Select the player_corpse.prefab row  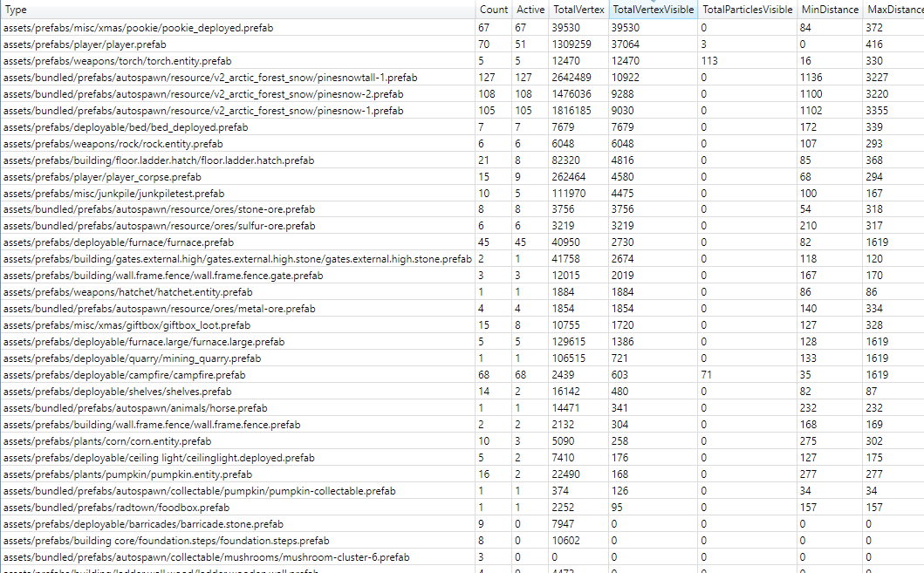coord(462,177)
